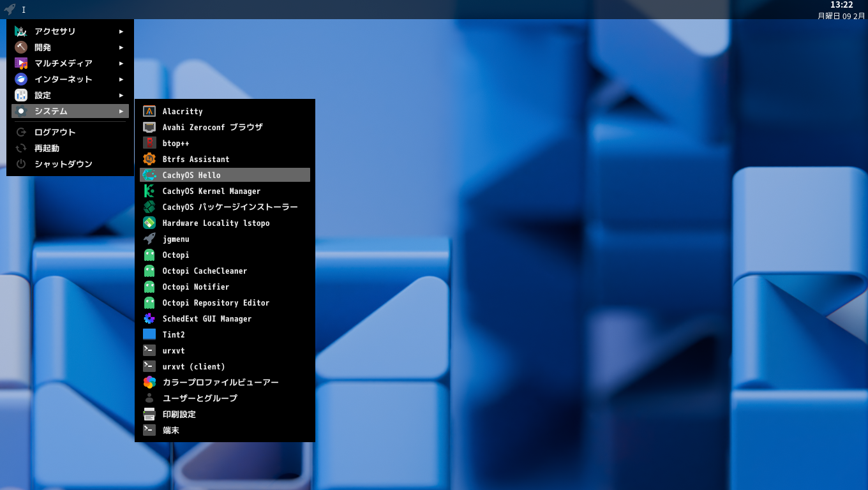Screen dimensions: 868x490
Task: Click the Avahi Zeroconf browser icon
Action: tap(149, 127)
